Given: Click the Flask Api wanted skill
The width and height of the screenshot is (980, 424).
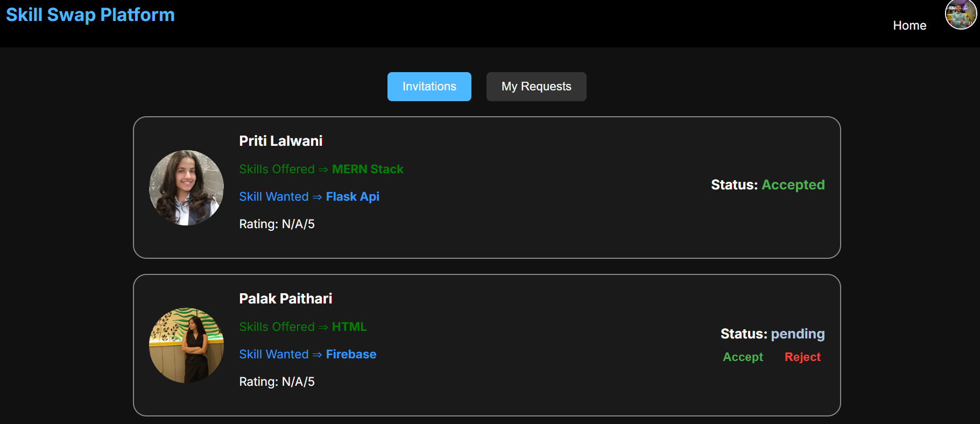Looking at the screenshot, I should (x=352, y=196).
